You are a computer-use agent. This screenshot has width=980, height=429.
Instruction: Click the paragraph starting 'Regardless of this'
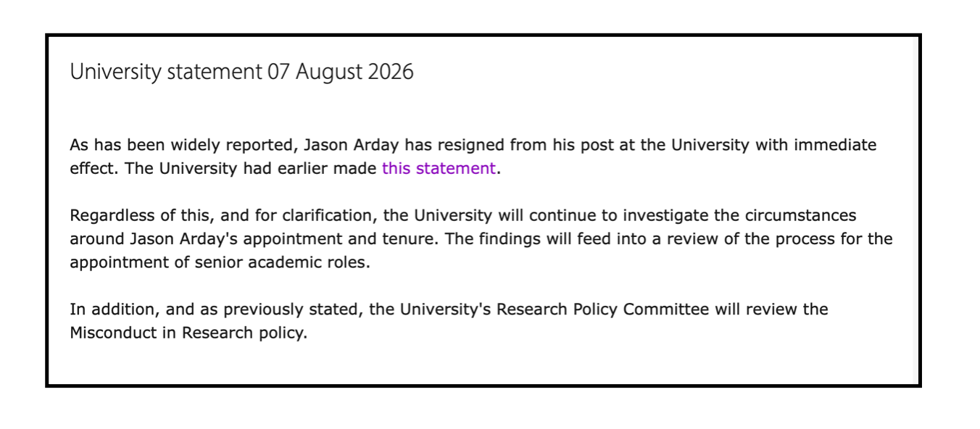tap(481, 238)
